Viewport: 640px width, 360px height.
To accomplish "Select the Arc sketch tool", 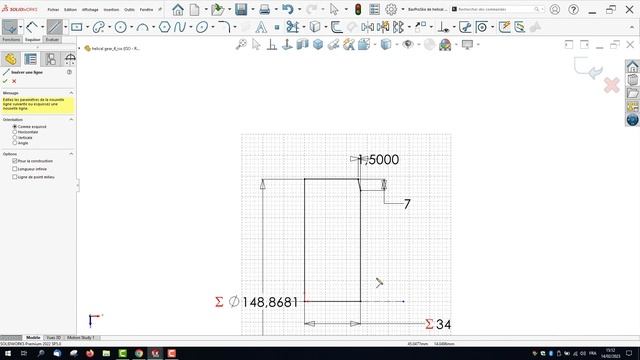I will point(142,27).
